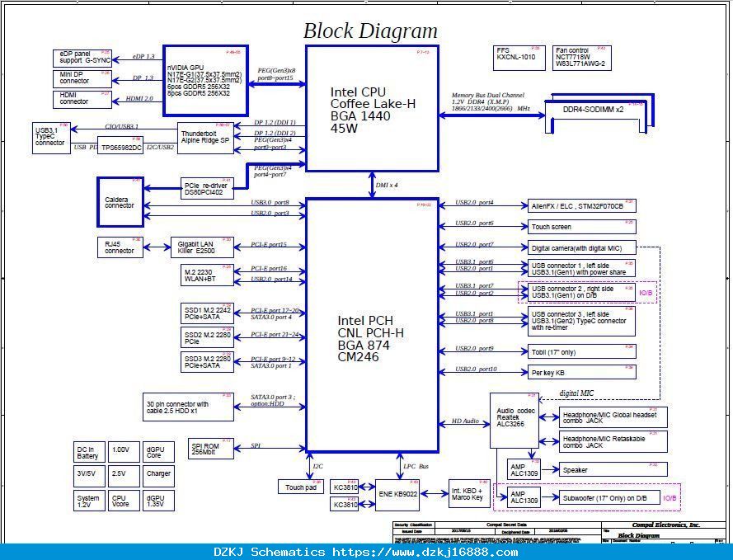The height and width of the screenshot is (560, 733).
Task: Click the TPS65982DC box
Action: (120, 144)
